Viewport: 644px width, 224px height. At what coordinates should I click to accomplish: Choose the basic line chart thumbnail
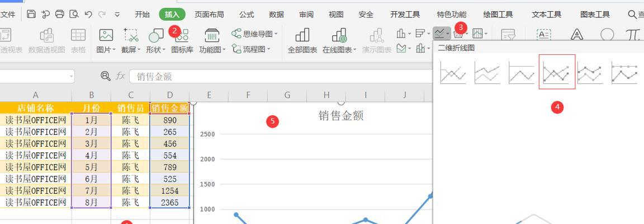(453, 72)
